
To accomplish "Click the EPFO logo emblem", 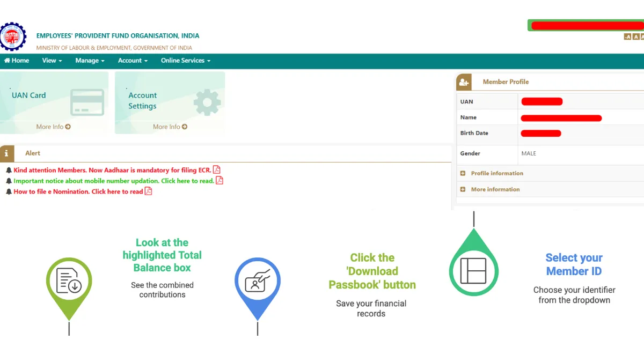I will click(x=12, y=36).
